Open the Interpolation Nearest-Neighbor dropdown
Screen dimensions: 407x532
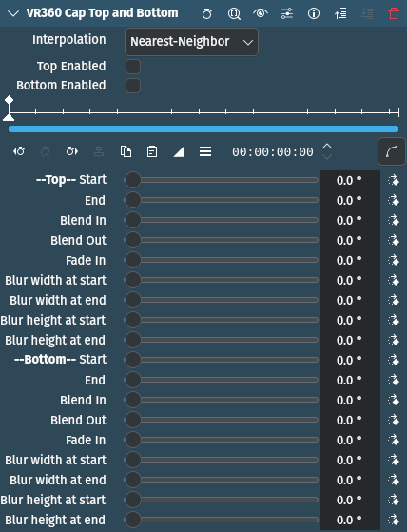pos(191,42)
